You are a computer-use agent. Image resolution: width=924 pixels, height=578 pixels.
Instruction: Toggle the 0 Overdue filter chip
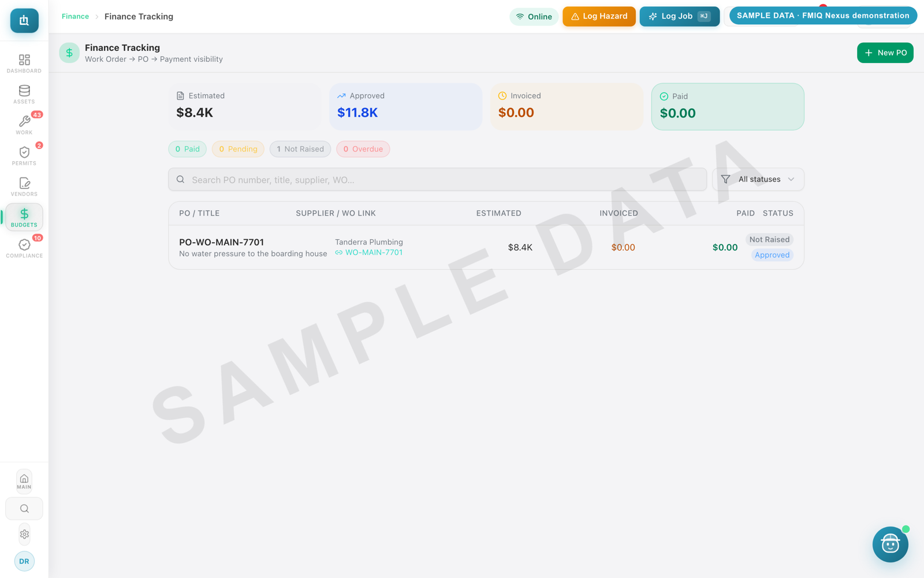click(x=363, y=149)
